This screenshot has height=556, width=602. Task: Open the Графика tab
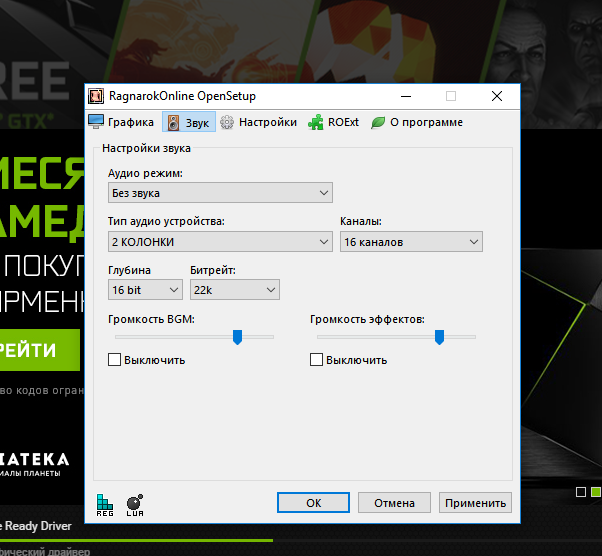121,122
